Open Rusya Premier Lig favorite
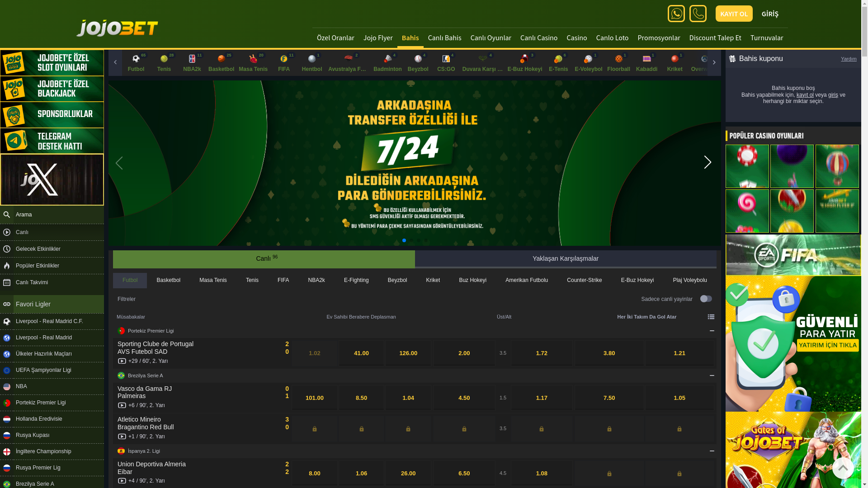The image size is (868, 488). coord(52,468)
